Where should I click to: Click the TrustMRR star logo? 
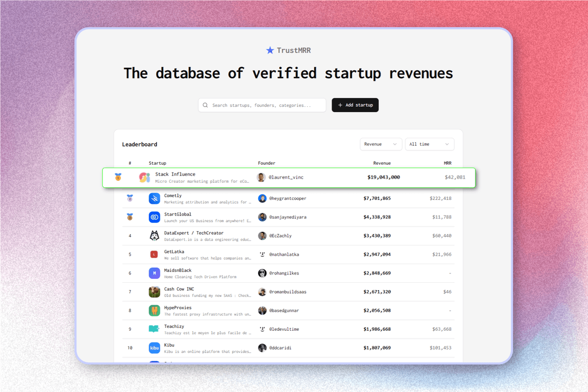pos(270,50)
